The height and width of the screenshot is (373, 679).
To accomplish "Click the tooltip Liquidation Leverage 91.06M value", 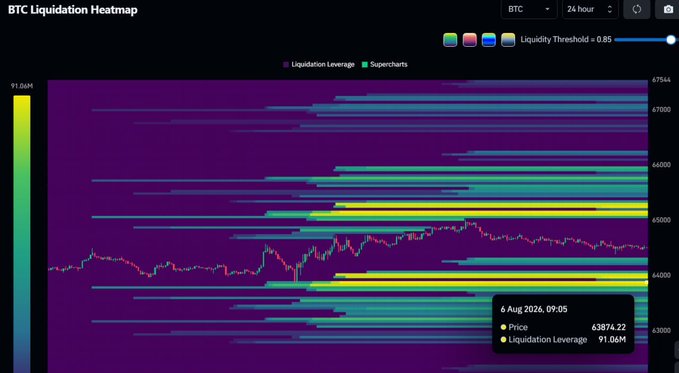I will 612,340.
